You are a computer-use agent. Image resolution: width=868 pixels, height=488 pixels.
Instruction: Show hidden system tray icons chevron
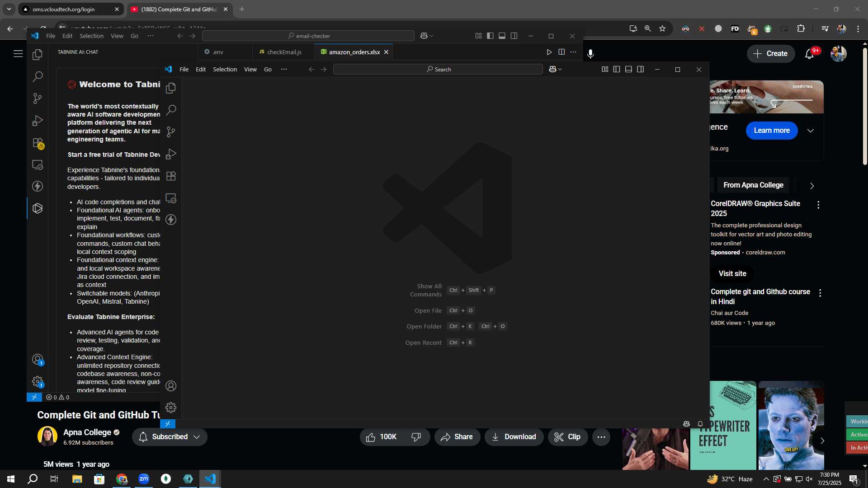[x=766, y=479]
